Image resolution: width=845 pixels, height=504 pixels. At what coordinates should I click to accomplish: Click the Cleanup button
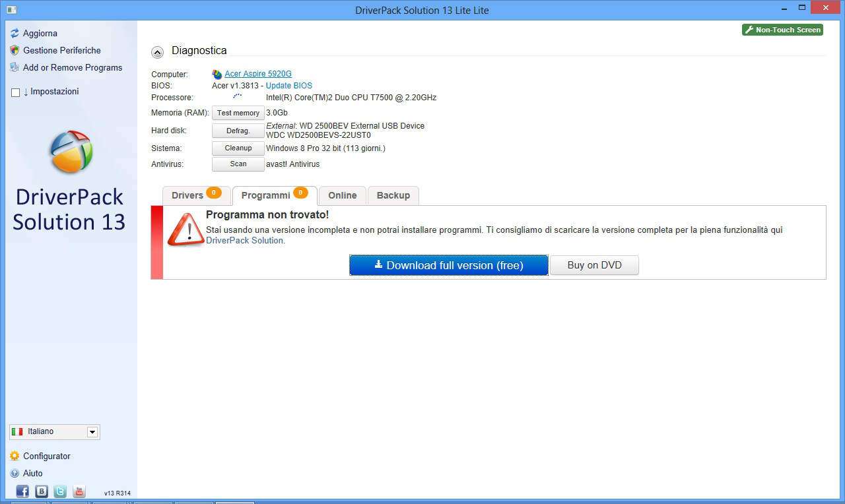tap(238, 148)
